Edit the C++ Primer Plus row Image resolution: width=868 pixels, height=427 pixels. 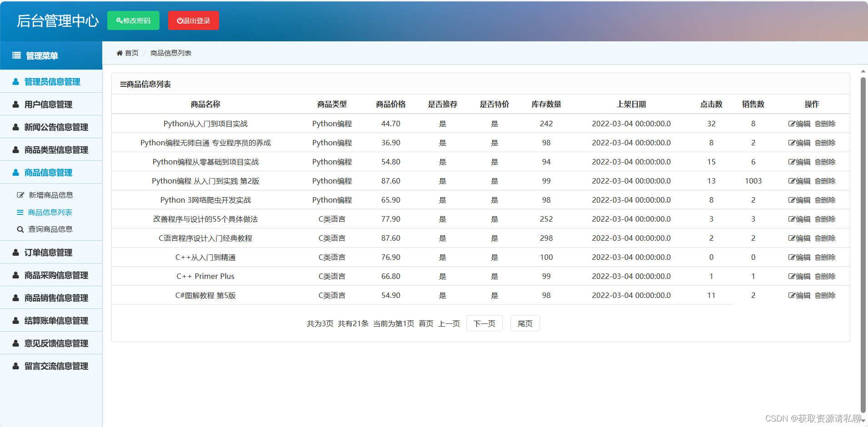(x=799, y=276)
